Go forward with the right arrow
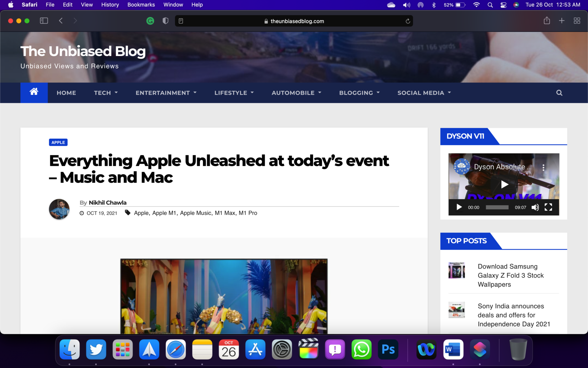This screenshot has width=588, height=368. point(75,21)
